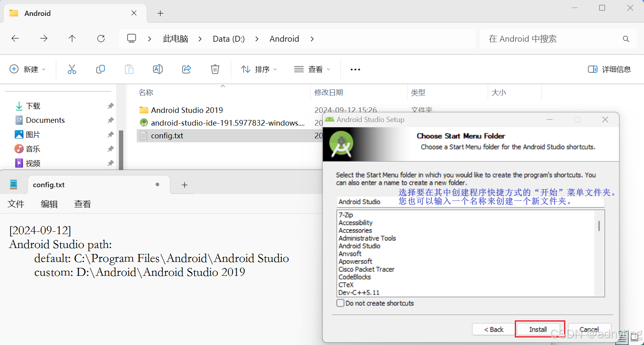
Task: Click the Paste icon in toolbar
Action: tap(129, 69)
